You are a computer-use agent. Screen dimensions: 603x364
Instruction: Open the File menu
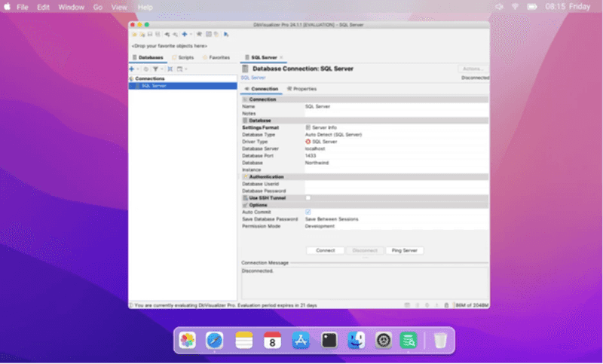23,7
